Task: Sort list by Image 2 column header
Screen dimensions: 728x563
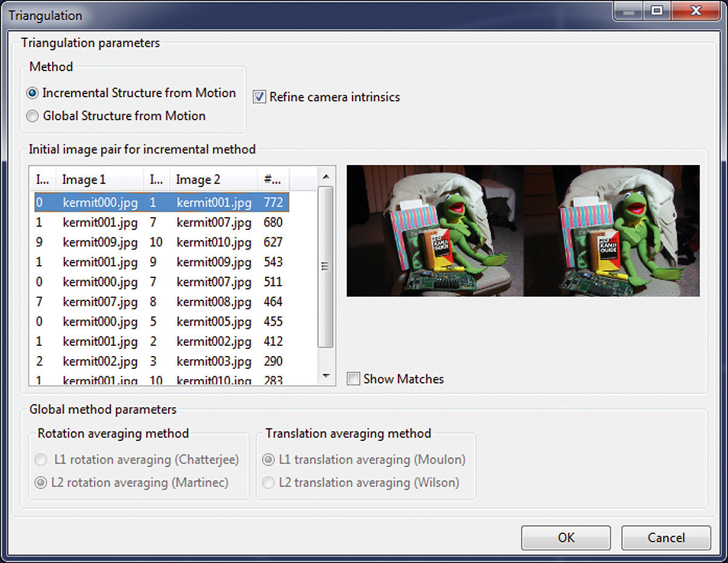Action: pos(214,180)
